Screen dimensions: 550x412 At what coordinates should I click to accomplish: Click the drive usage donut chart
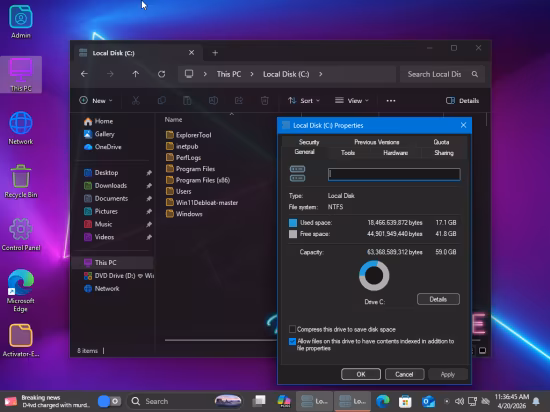click(374, 276)
